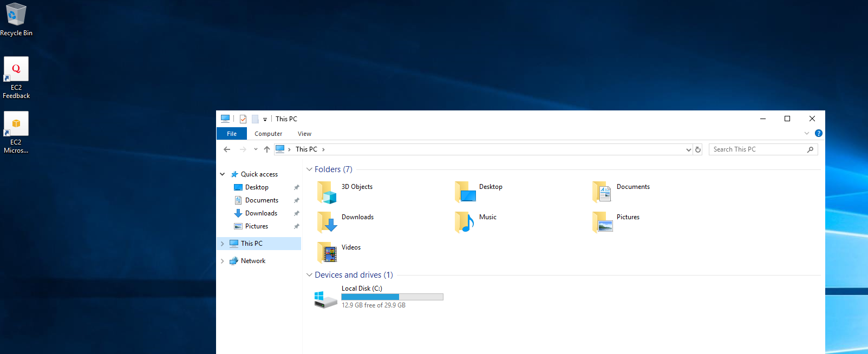Click the pin icon next to Documents
This screenshot has width=868, height=354.
[x=296, y=200]
